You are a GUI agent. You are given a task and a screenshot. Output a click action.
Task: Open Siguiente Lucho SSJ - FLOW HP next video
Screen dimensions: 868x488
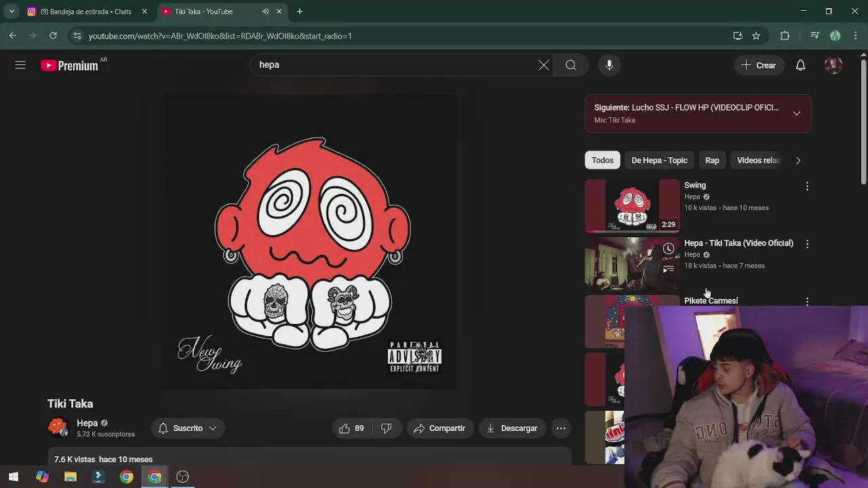point(686,107)
